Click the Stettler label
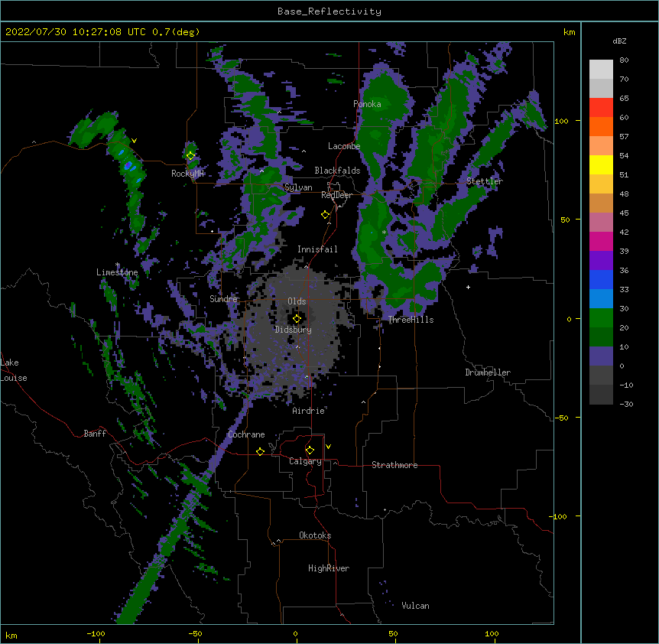The image size is (659, 644). [x=485, y=181]
